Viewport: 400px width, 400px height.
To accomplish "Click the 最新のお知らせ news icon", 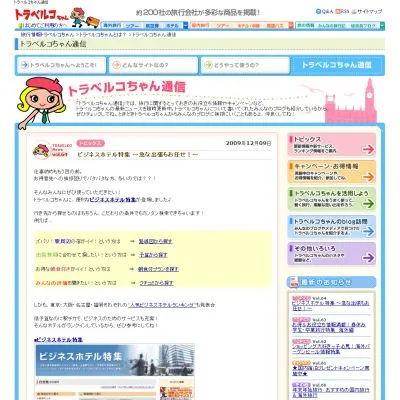I will pyautogui.click(x=294, y=282).
